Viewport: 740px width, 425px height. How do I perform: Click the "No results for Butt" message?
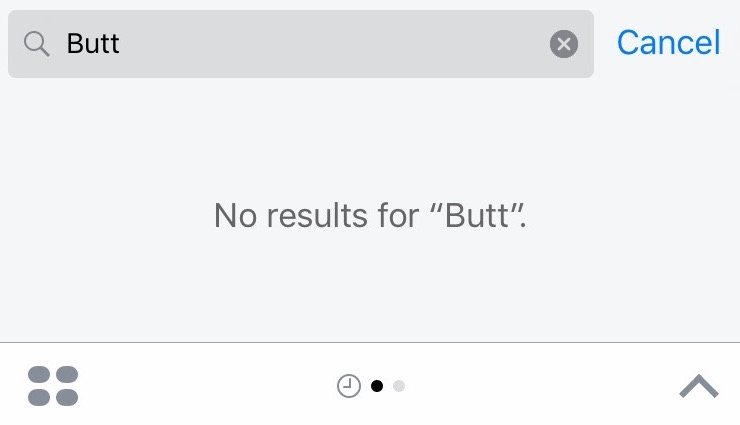point(370,215)
